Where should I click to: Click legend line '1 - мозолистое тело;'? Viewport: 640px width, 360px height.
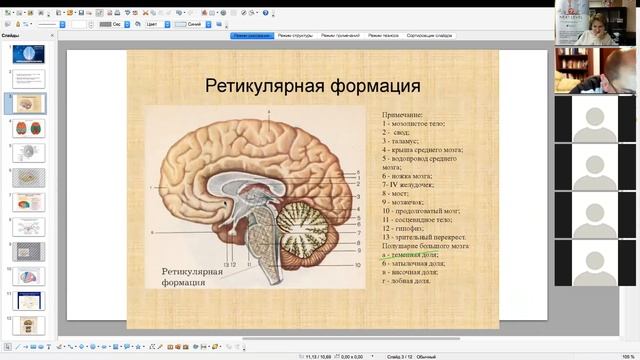[x=413, y=123]
